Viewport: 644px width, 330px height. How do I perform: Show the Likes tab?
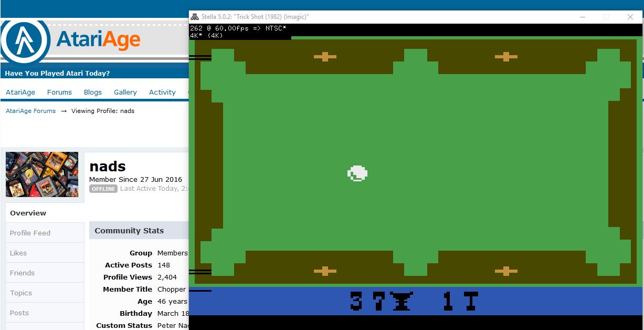pos(18,253)
